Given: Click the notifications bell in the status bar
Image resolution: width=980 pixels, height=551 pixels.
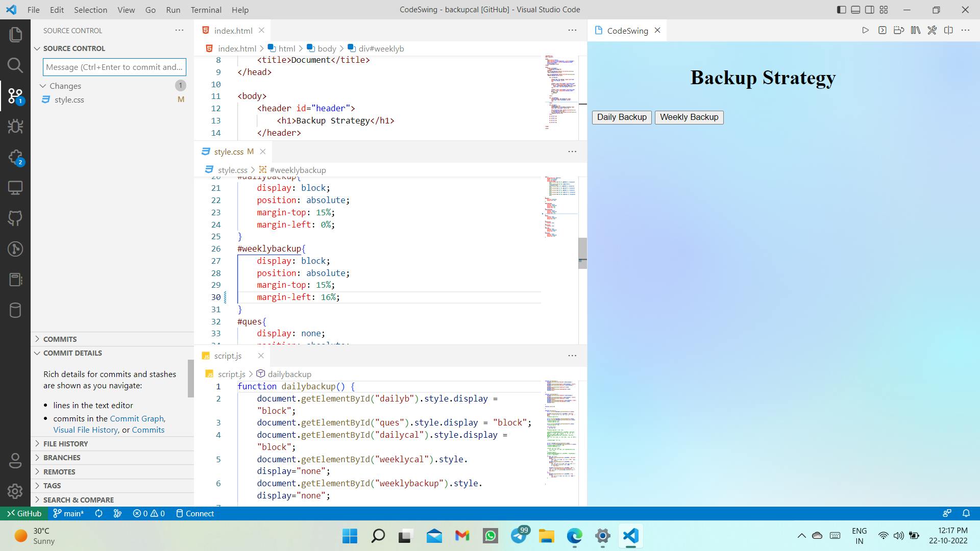Looking at the screenshot, I should (x=966, y=514).
